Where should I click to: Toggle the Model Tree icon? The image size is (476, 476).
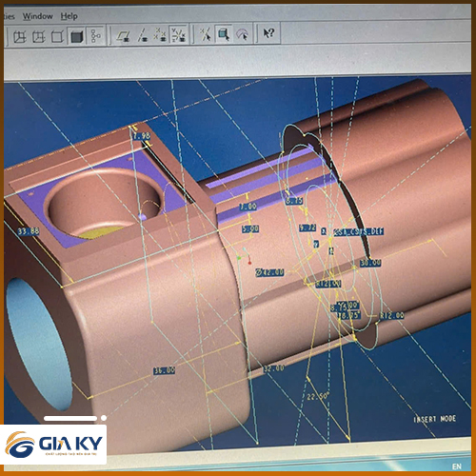coord(95,36)
